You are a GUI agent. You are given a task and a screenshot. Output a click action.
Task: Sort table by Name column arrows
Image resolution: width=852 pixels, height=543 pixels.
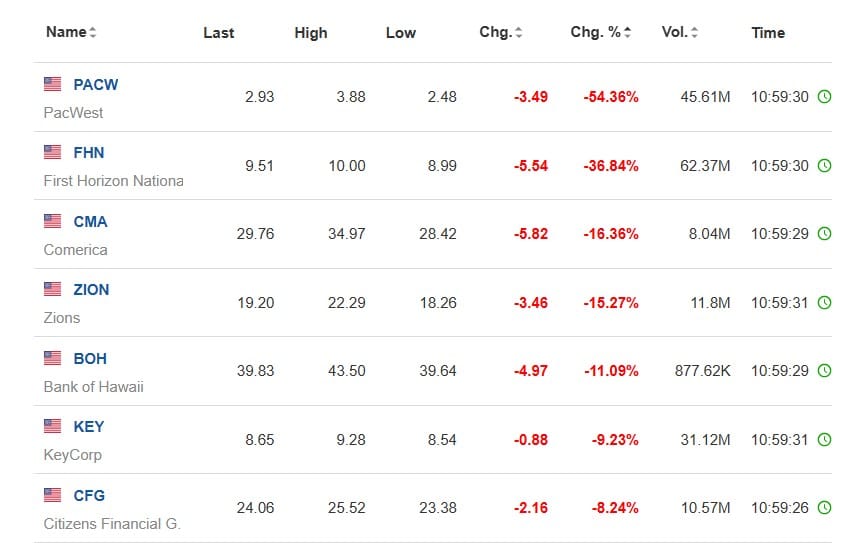(93, 32)
